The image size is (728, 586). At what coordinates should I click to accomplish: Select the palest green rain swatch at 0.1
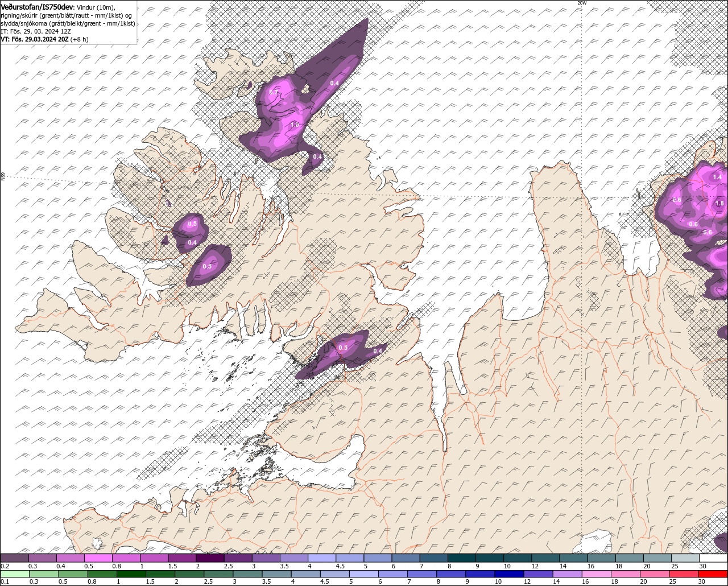click(x=15, y=574)
